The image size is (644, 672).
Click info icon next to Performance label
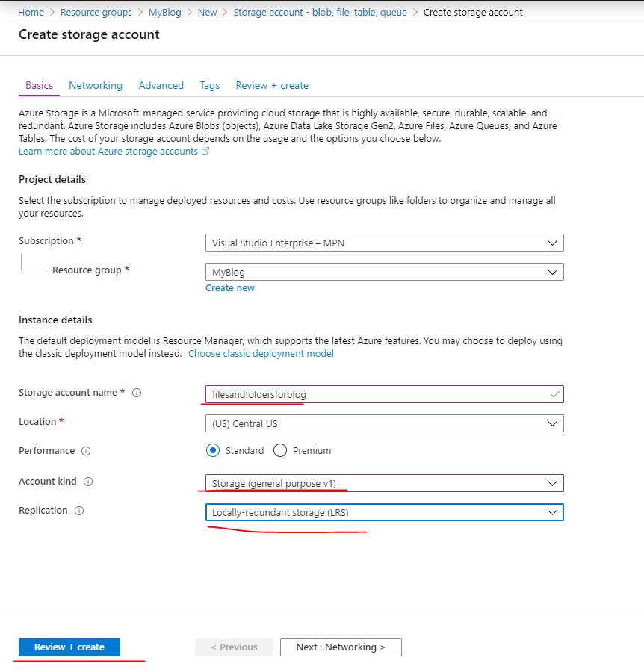[86, 451]
